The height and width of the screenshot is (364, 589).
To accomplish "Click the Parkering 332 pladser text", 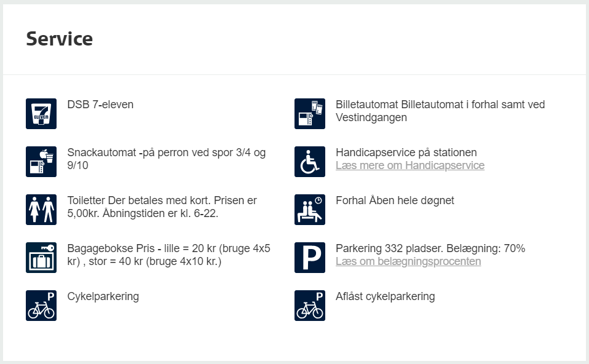I will click(430, 248).
